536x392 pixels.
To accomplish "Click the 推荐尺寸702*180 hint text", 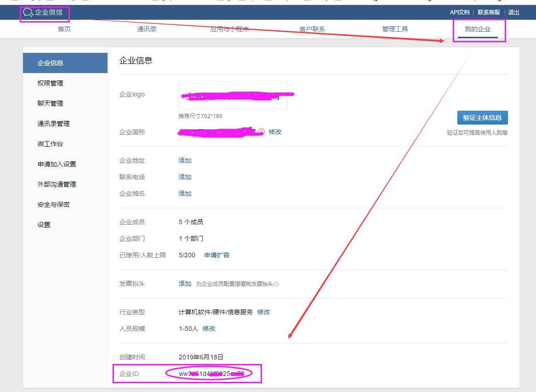I will click(x=200, y=116).
